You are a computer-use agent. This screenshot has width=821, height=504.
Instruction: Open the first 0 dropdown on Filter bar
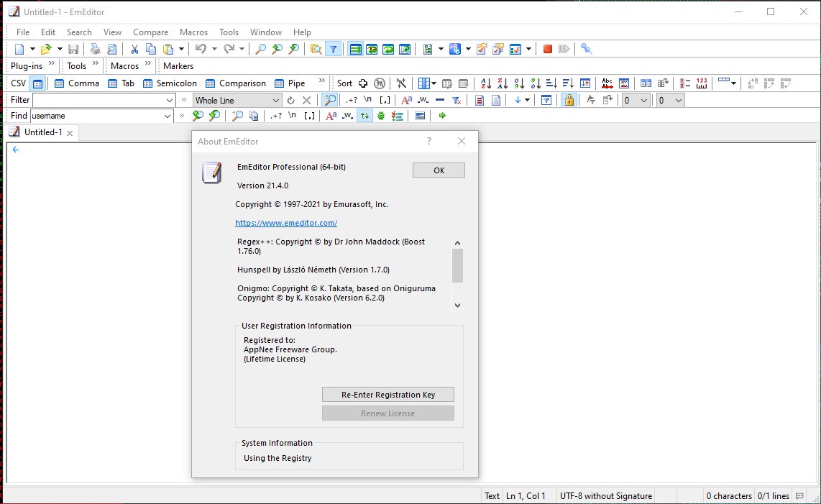pyautogui.click(x=636, y=100)
